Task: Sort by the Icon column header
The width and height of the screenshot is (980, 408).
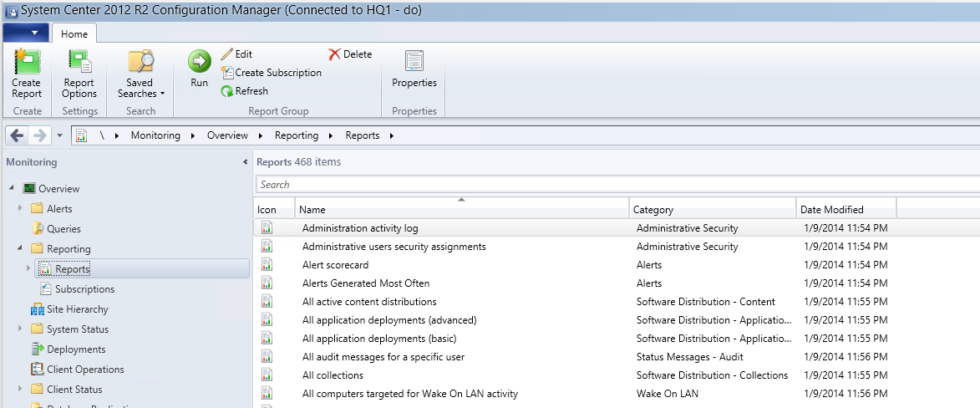Action: pyautogui.click(x=274, y=210)
